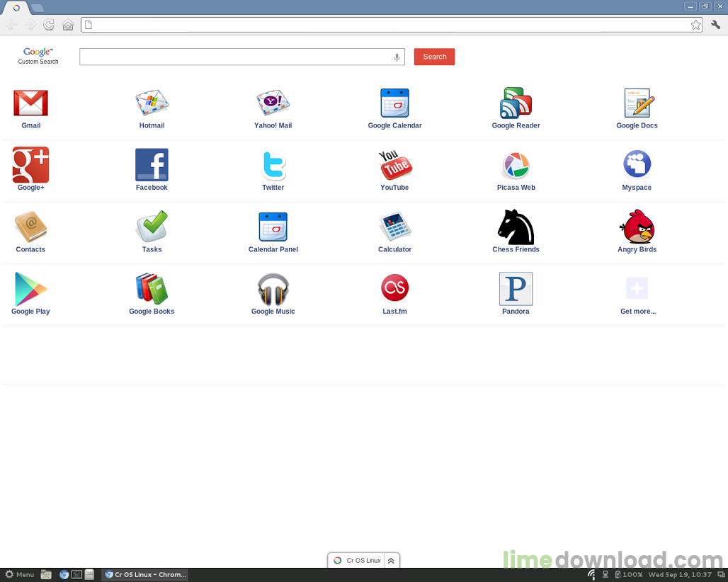This screenshot has height=582, width=728.
Task: Open the Contacts address book icon
Action: coord(30,227)
